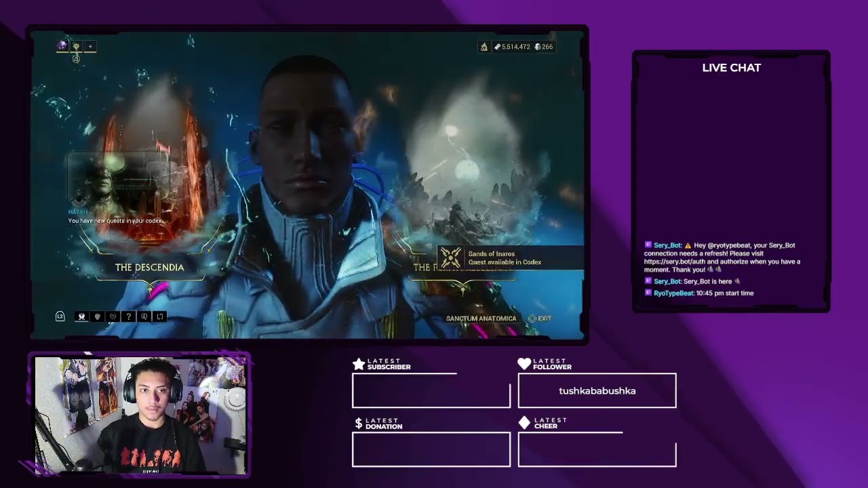Click the LATEST SUBSCRIBER label
868x488 pixels.
(x=389, y=364)
